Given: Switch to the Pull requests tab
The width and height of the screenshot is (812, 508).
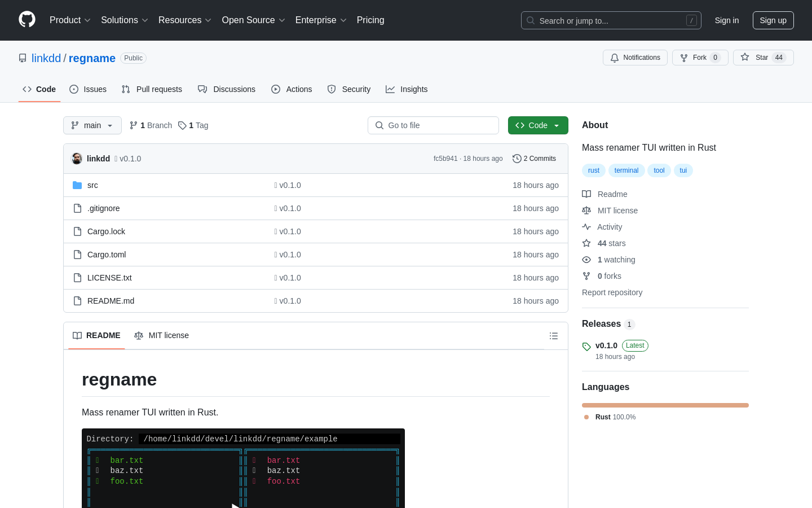Looking at the screenshot, I should point(152,89).
